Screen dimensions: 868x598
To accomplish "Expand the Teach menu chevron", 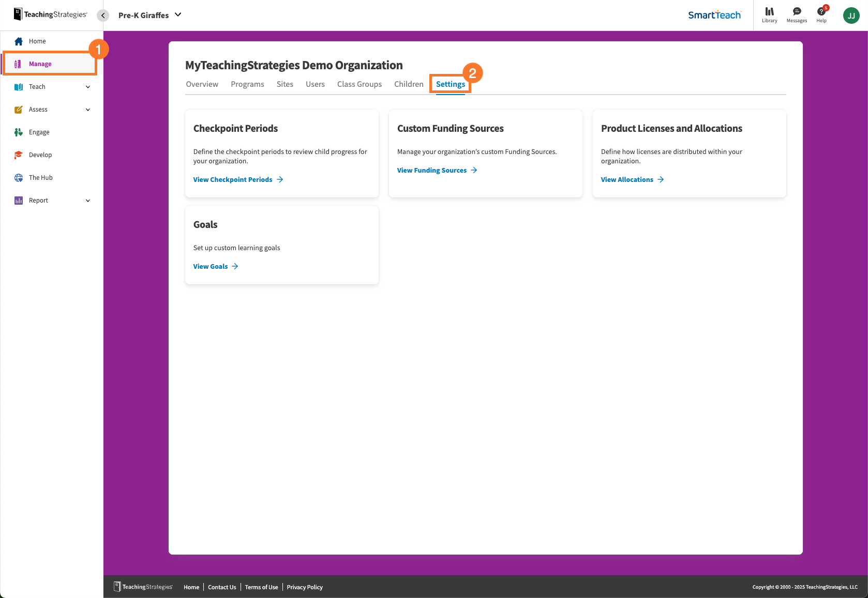I will coord(87,86).
